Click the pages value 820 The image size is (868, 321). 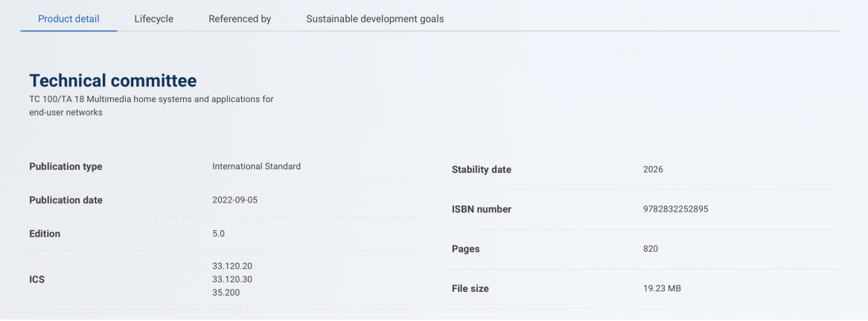click(x=651, y=249)
